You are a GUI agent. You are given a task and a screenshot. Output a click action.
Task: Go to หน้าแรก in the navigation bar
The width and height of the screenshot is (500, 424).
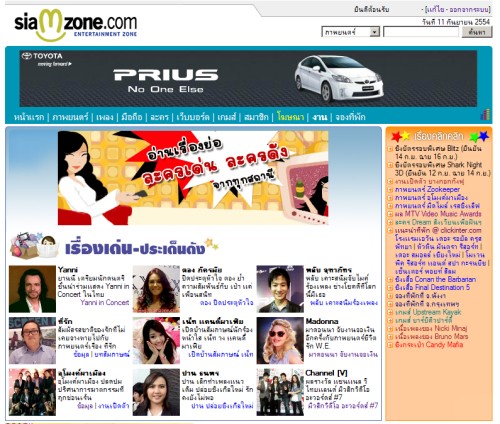[29, 117]
